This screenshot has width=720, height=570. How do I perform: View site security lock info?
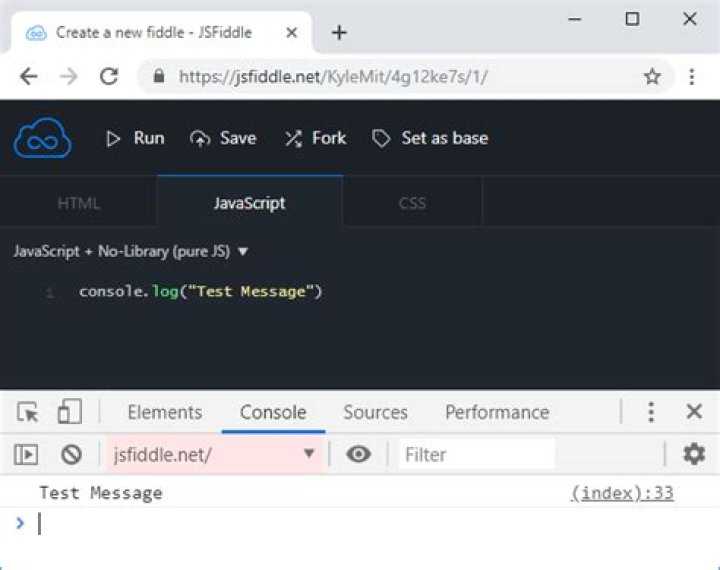(159, 76)
